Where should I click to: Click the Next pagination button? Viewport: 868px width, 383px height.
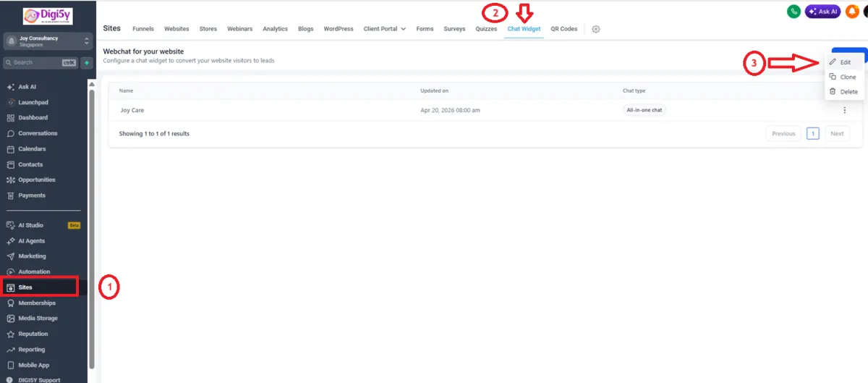coord(837,133)
